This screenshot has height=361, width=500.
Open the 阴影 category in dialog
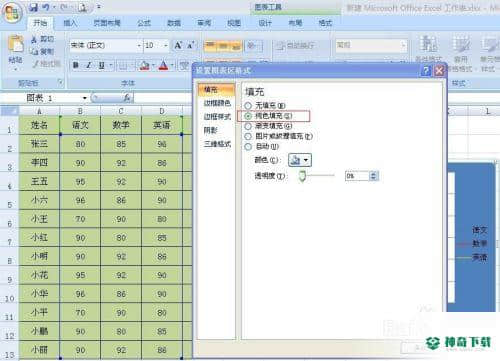(x=211, y=130)
